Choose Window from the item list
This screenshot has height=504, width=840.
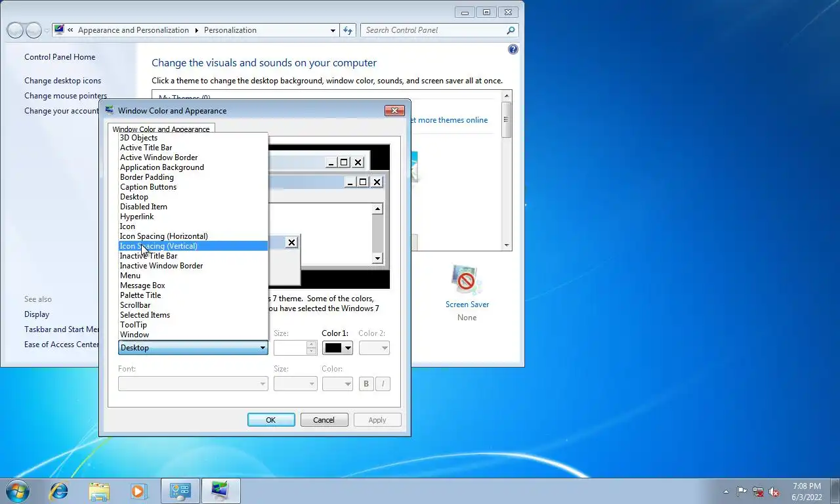193,335
